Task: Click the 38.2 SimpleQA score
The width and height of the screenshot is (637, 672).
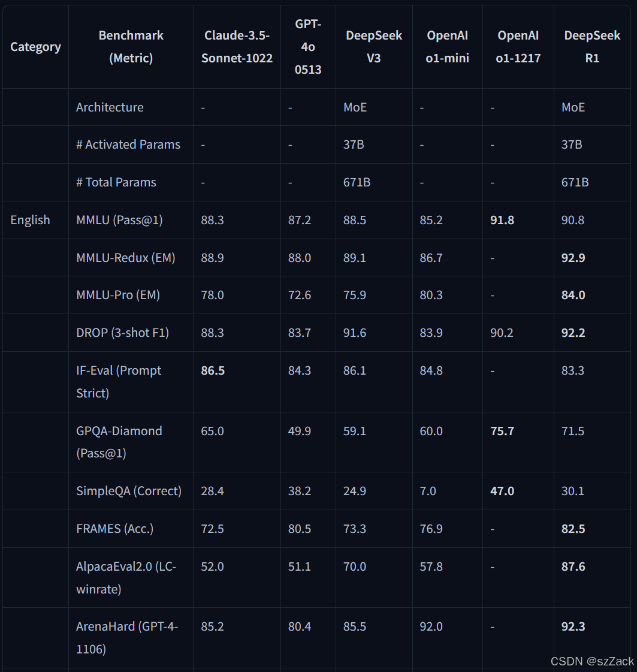Action: point(300,491)
